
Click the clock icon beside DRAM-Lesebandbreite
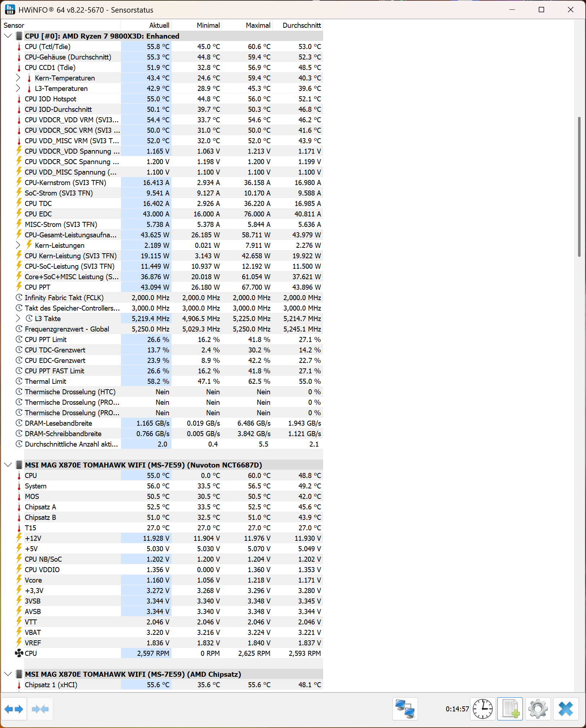[x=19, y=423]
